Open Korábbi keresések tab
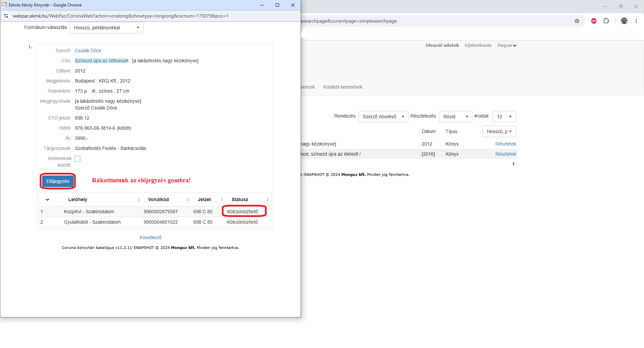 click(343, 87)
